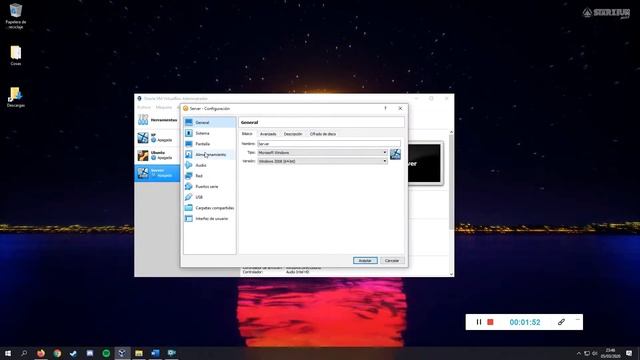Screen dimensions: 640x360
Task: Expand the Tipo dropdown (Microsoft Windows)
Action: 322,152
